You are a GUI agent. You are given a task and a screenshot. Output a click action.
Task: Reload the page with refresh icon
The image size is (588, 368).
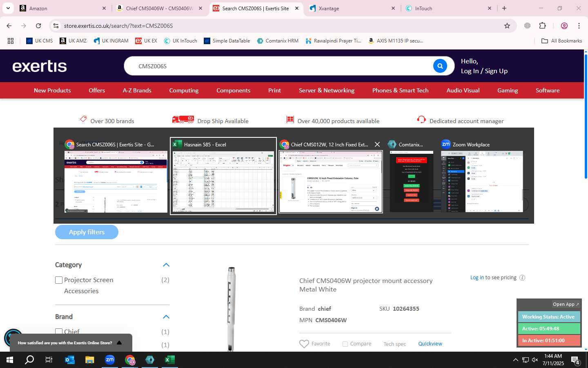38,26
